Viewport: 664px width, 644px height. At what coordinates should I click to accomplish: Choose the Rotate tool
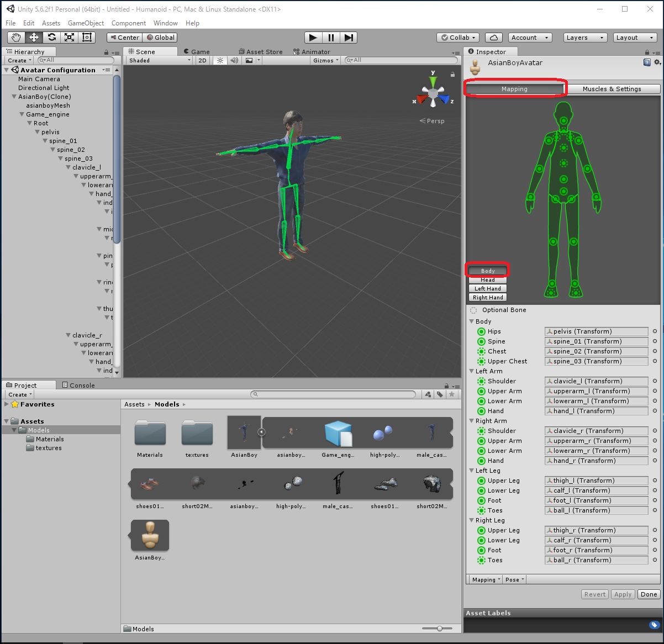pos(51,38)
